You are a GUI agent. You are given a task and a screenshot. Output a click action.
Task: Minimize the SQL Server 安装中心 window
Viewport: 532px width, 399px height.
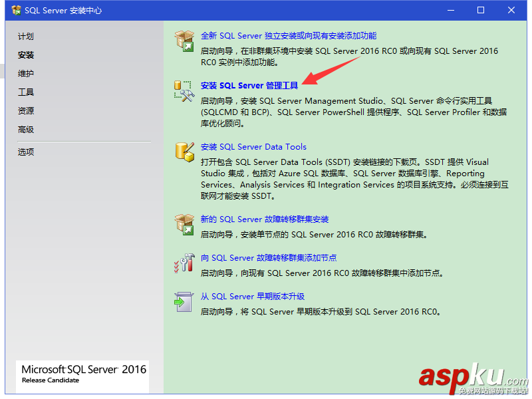[x=451, y=10]
